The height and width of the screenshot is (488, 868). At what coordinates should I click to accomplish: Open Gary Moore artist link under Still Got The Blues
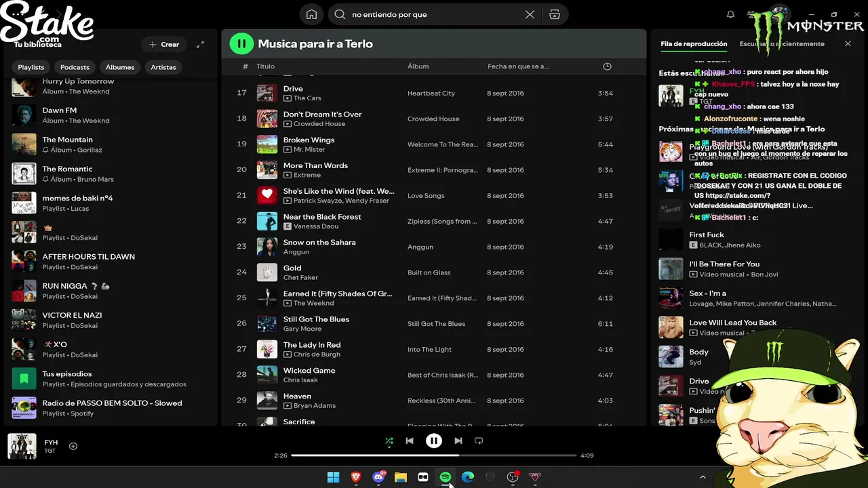click(x=302, y=329)
